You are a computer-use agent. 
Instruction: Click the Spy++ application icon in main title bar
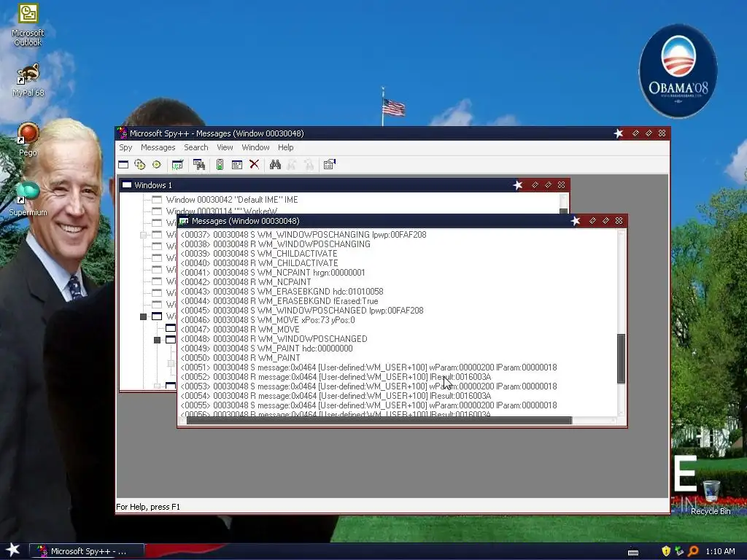tap(123, 133)
